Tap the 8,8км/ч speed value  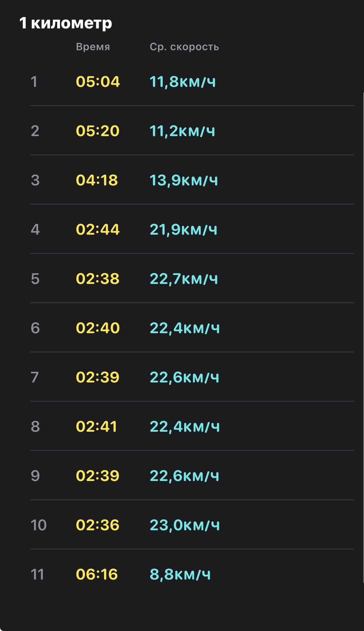pos(180,574)
